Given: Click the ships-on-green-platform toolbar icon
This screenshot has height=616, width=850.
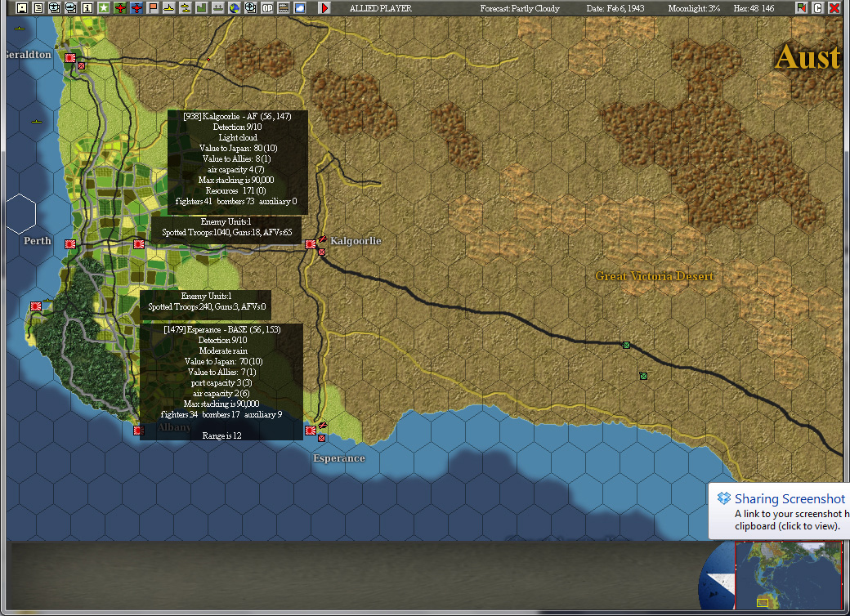Looking at the screenshot, I should pos(217,7).
